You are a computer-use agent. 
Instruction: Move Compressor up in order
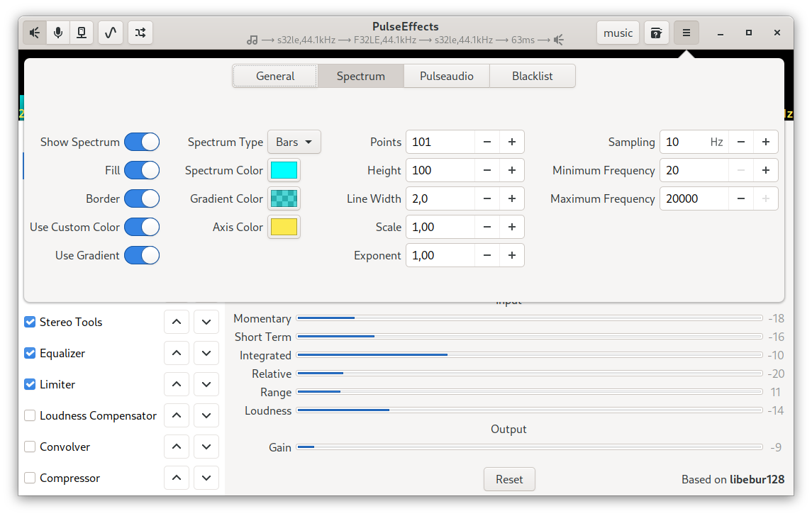tap(177, 478)
